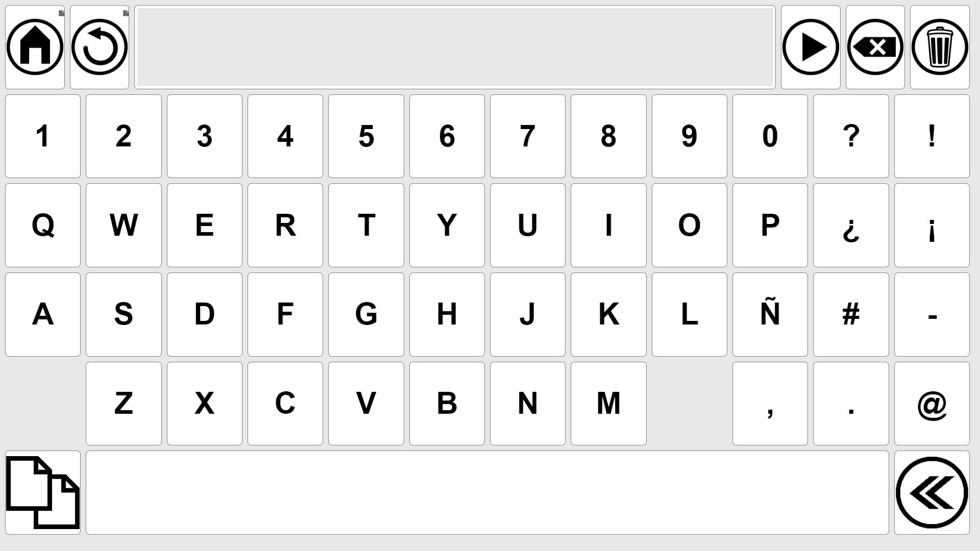This screenshot has width=980, height=551.
Task: Tap the wide space bar key
Action: 487,492
